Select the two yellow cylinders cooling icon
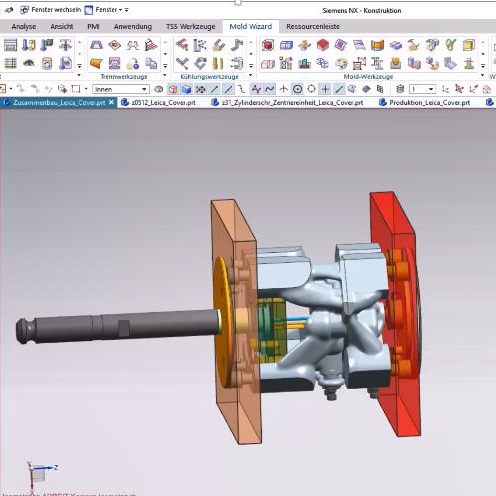This screenshot has height=496, width=496. pos(218,63)
